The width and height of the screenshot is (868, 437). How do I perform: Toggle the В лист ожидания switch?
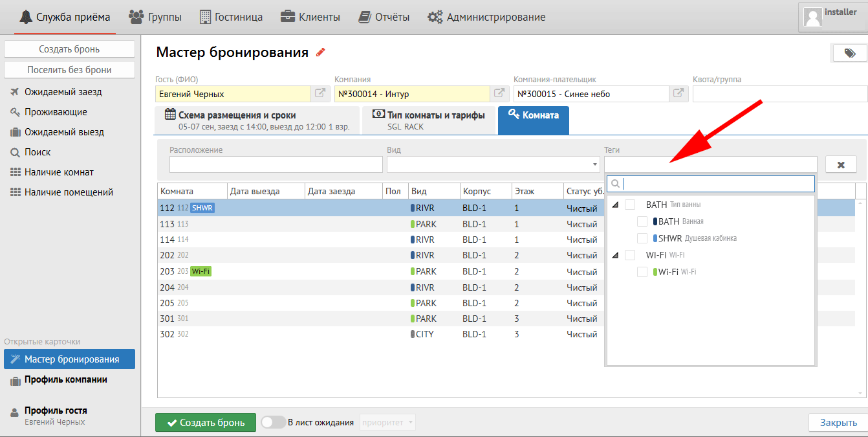(273, 423)
